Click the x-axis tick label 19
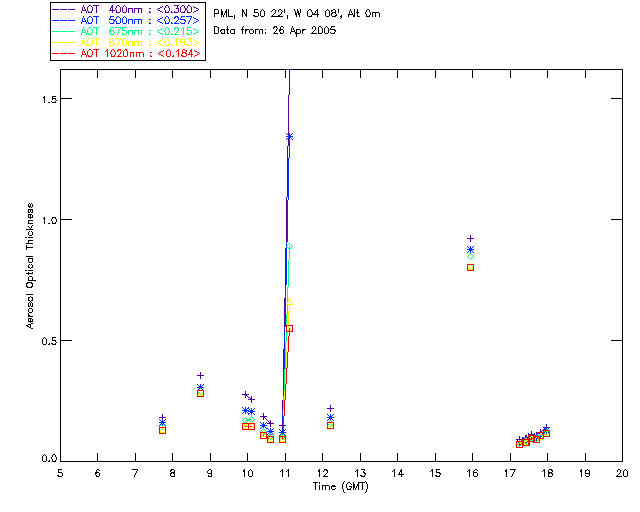 pyautogui.click(x=585, y=473)
